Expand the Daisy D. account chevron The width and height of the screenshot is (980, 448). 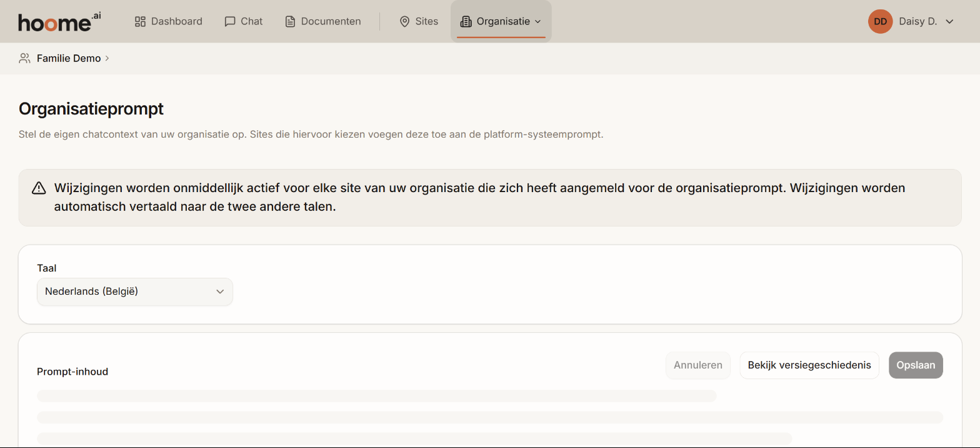coord(949,22)
